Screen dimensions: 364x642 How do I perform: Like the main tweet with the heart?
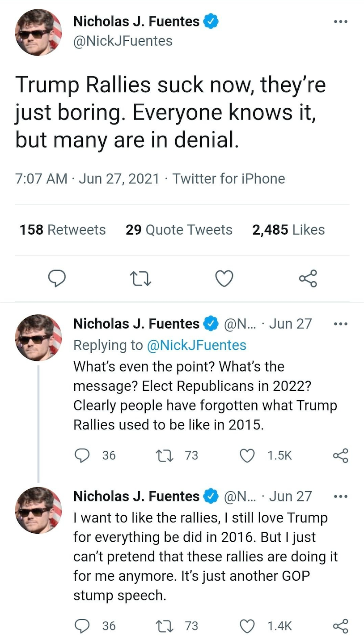point(224,278)
